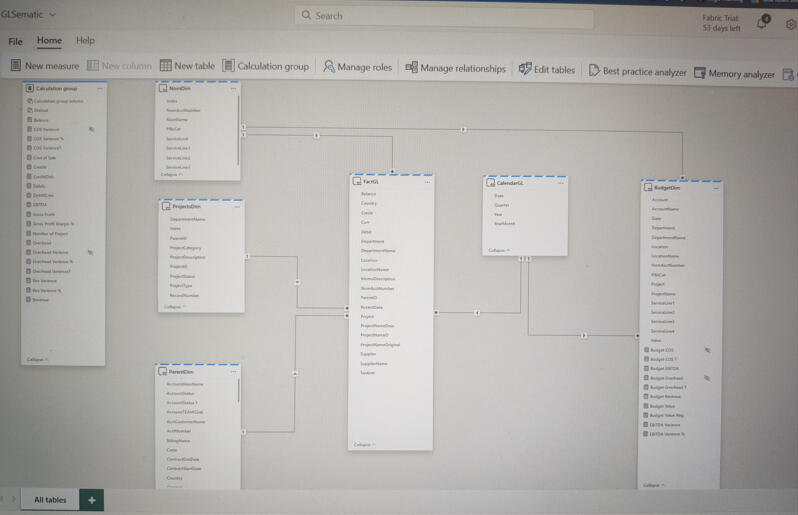Add a new layout tab with plus button
The height and width of the screenshot is (515, 798).
point(91,499)
